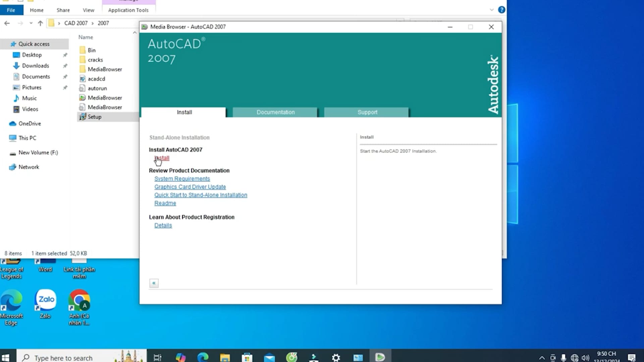The width and height of the screenshot is (644, 362).
Task: Click the back double-arrow button in Media Browser
Action: tap(154, 283)
